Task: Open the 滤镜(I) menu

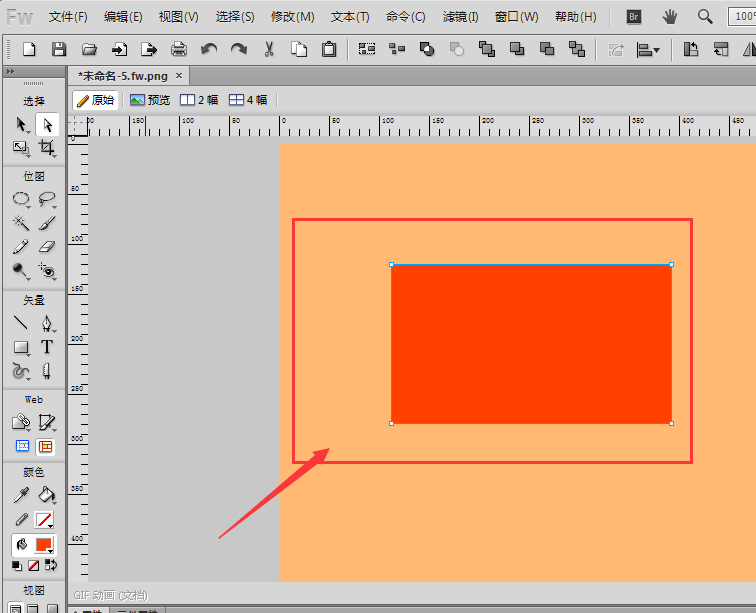Action: click(x=460, y=17)
